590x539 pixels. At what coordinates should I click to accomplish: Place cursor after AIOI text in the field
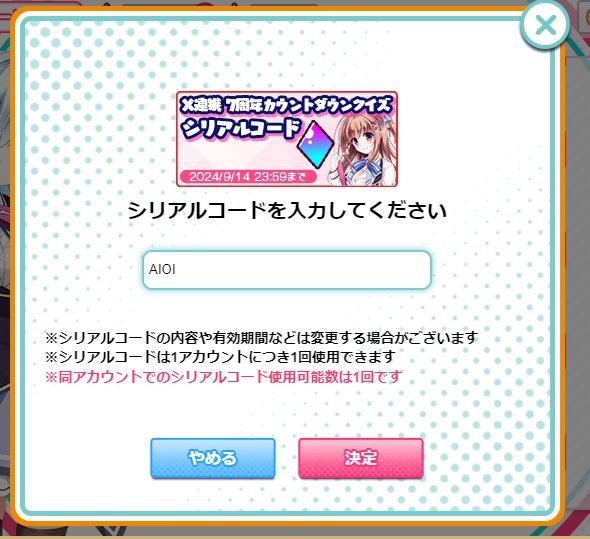(x=176, y=270)
